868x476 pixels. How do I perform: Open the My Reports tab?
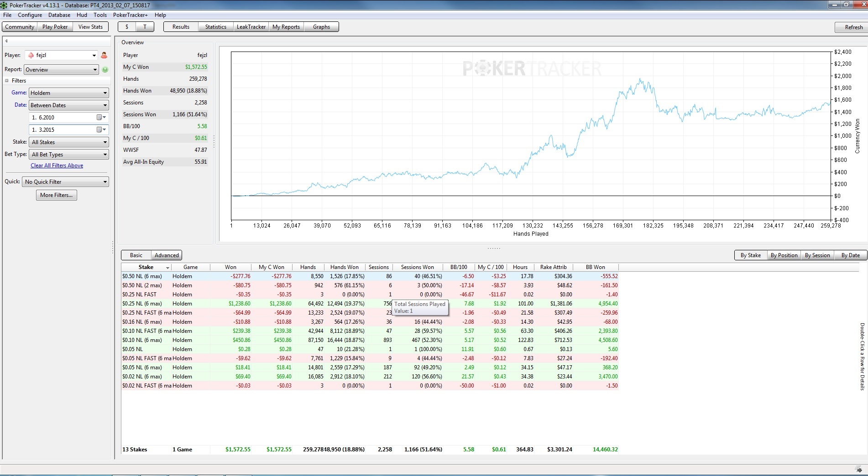click(286, 27)
